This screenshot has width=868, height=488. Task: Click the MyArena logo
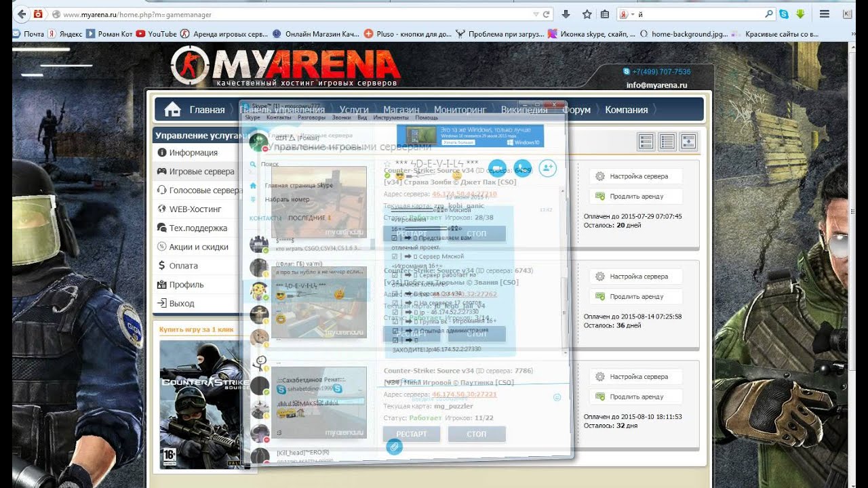coord(285,66)
